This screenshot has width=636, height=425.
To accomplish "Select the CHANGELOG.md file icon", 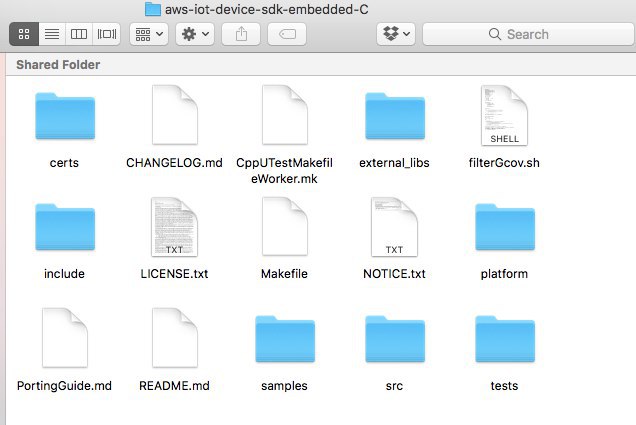I will (x=174, y=115).
